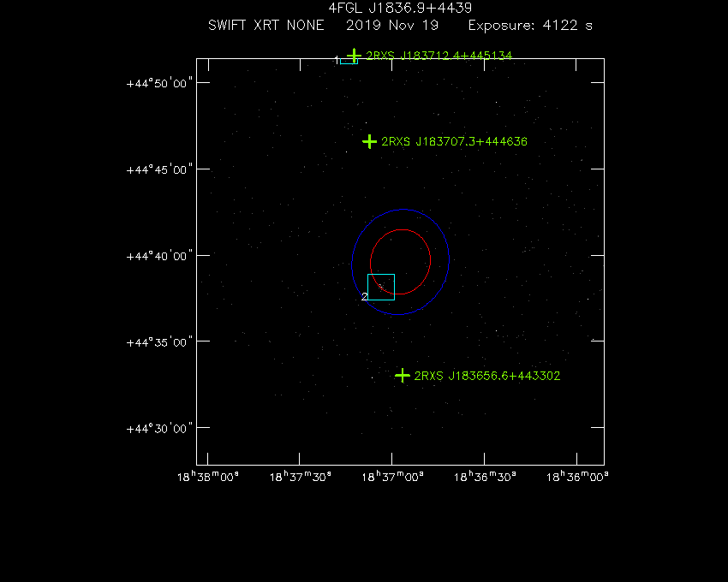Click the declination label +44°50'00"
This screenshot has width=728, height=582.
pyautogui.click(x=159, y=84)
